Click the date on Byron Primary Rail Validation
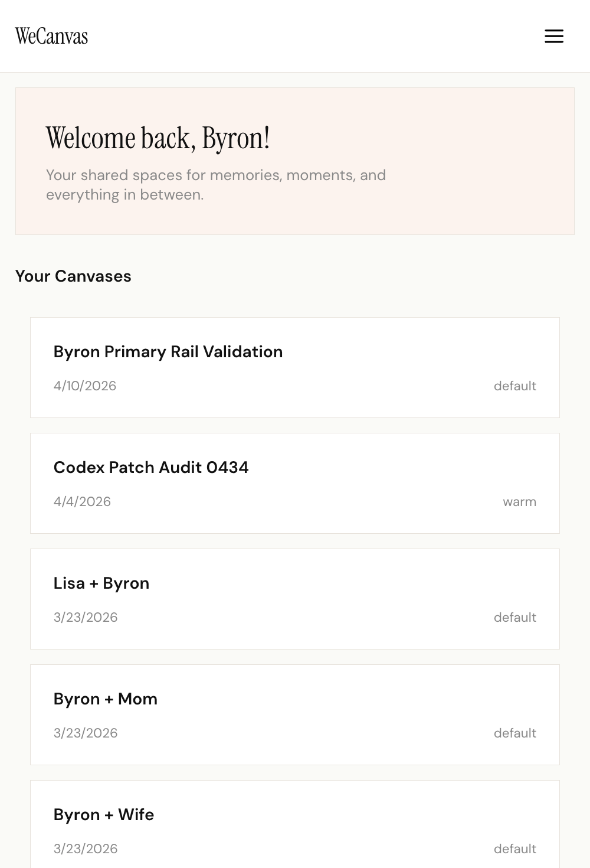Image resolution: width=590 pixels, height=868 pixels. tap(85, 386)
